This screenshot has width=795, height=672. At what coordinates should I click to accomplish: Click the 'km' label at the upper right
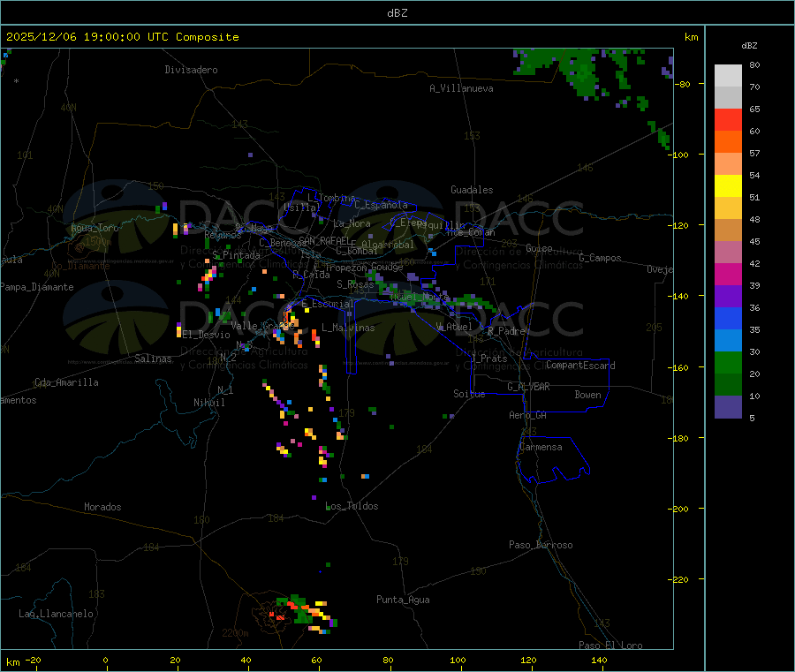tap(691, 37)
